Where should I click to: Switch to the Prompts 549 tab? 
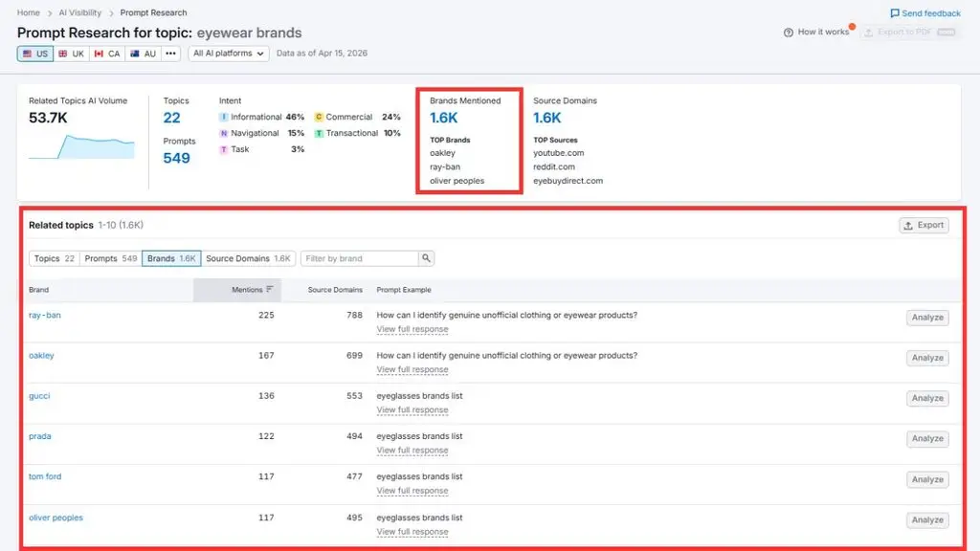(x=111, y=258)
